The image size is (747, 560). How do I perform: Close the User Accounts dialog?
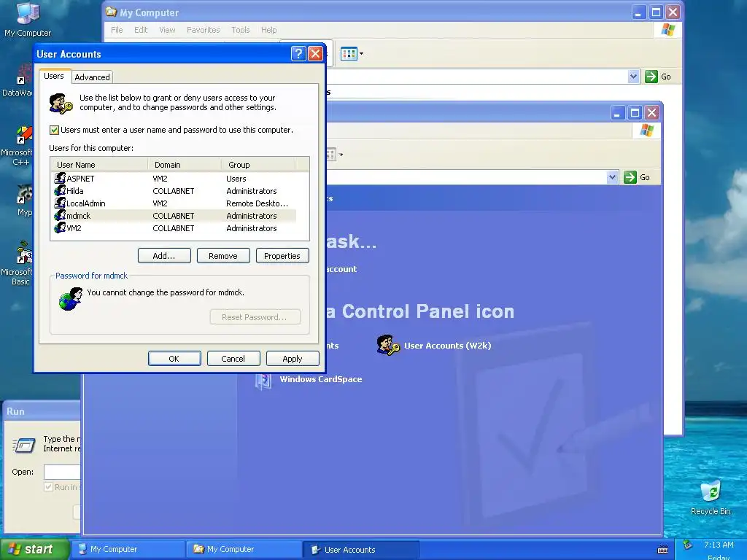[x=315, y=54]
